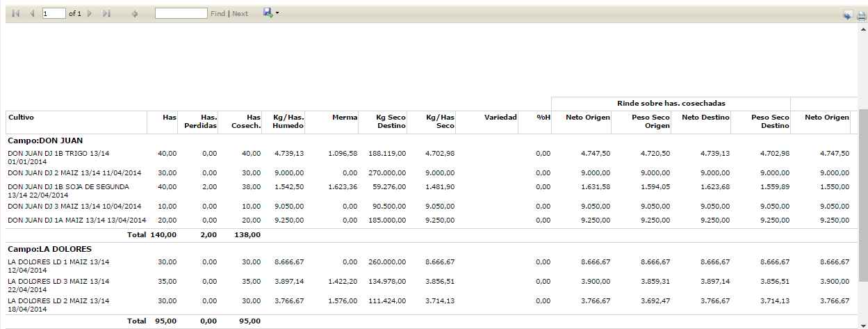The height and width of the screenshot is (329, 868).
Task: Click the Rinde sobre has. cosechadas header
Action: pyautogui.click(x=671, y=103)
